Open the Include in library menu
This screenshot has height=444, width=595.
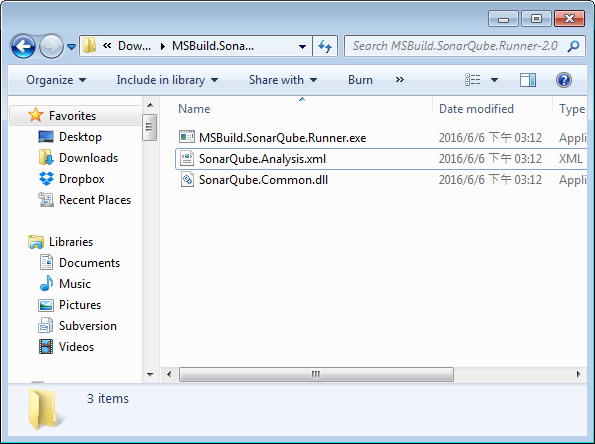pos(167,80)
